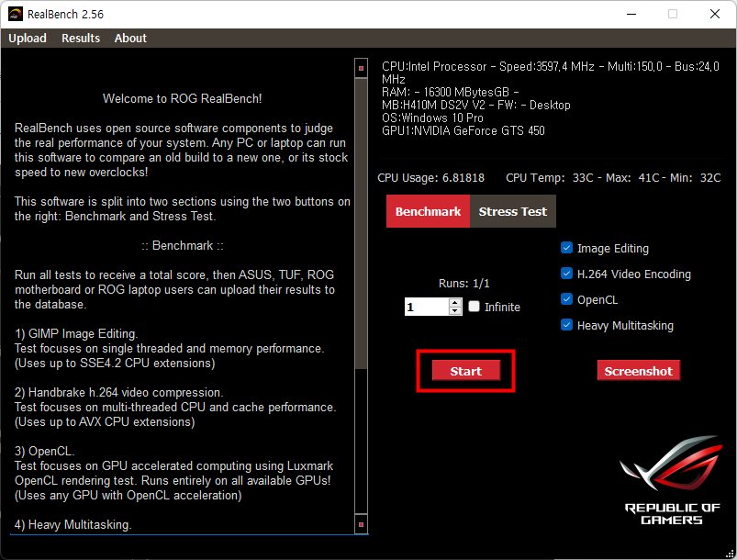This screenshot has height=560, width=737.
Task: Click the scroll-up arrow of the welcome text
Action: (361, 68)
